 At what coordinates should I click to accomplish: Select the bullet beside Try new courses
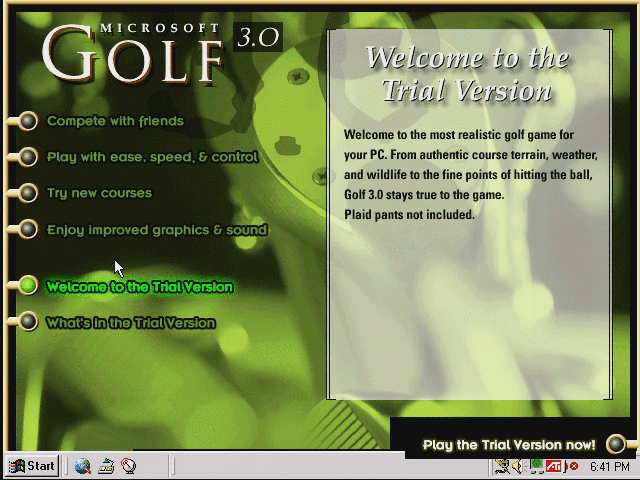[28, 193]
